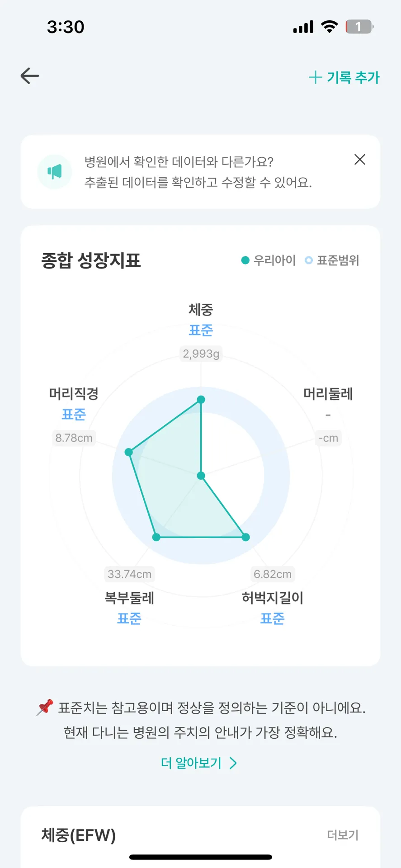Tap the battery indicator in status bar
Screen dimensions: 401x868
click(359, 27)
